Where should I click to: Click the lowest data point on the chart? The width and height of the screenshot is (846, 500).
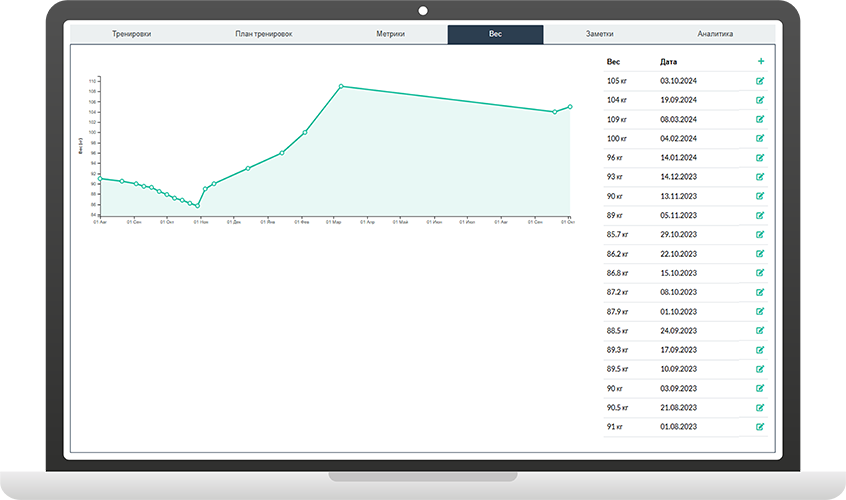point(197,206)
